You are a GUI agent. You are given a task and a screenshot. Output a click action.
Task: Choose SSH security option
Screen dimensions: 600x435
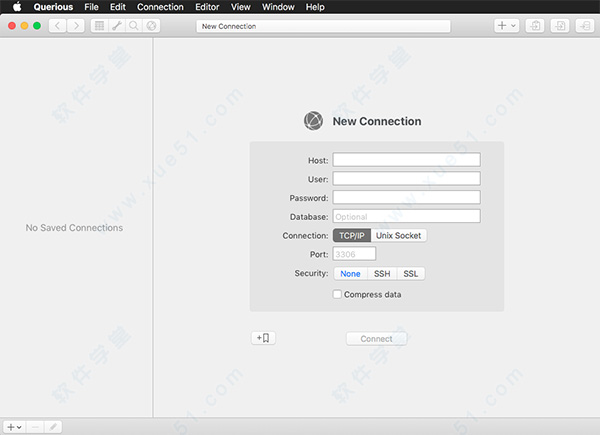pos(382,274)
